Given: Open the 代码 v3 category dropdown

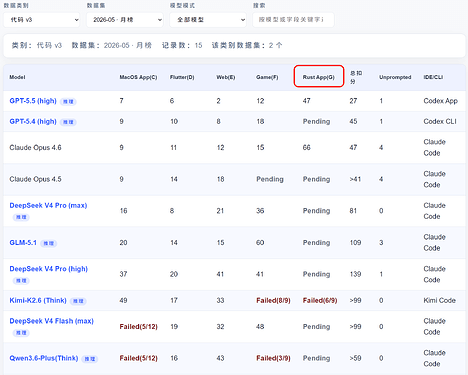Looking at the screenshot, I should click(x=42, y=20).
